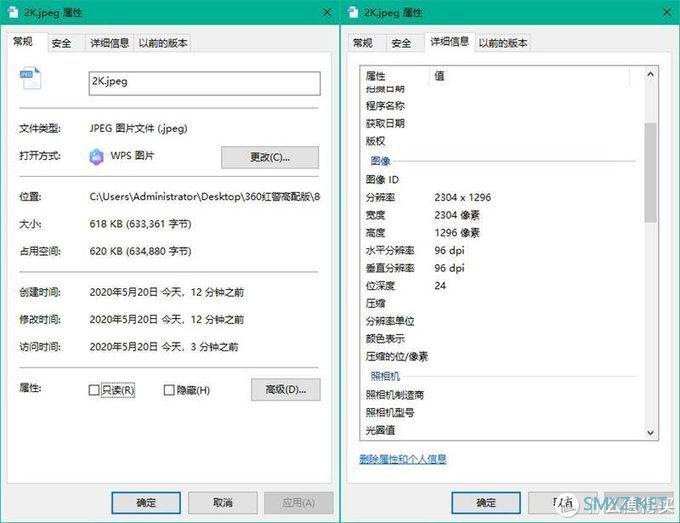Viewport: 680px width, 523px height.
Task: Select the 高度 row 1296 像素
Action: [502, 233]
